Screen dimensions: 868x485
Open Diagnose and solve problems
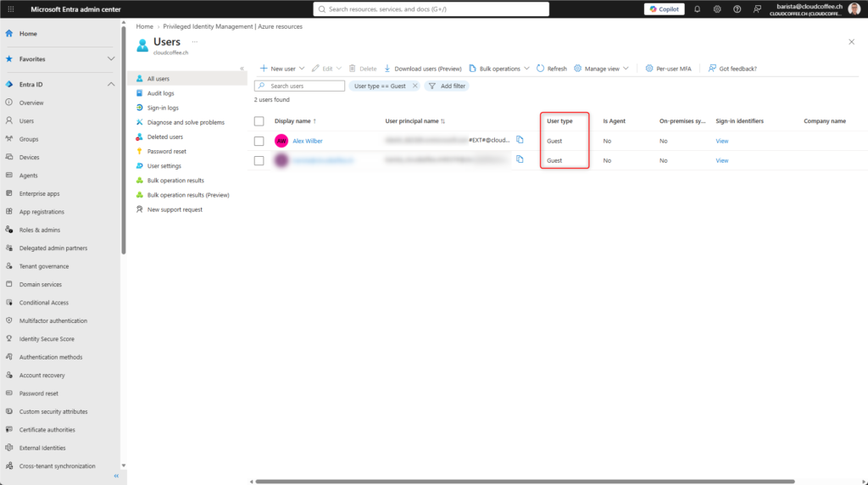[x=186, y=122]
